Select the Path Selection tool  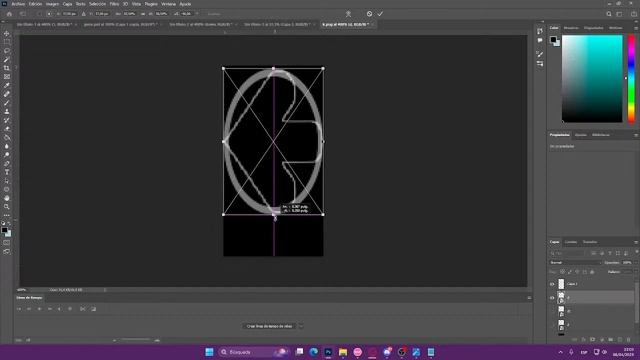point(7,181)
